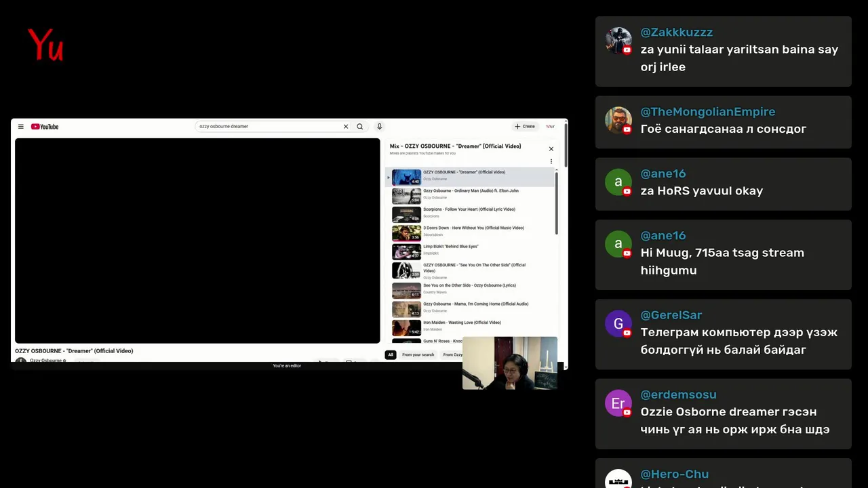
Task: Click the @Hero-Chu username
Action: point(675,474)
